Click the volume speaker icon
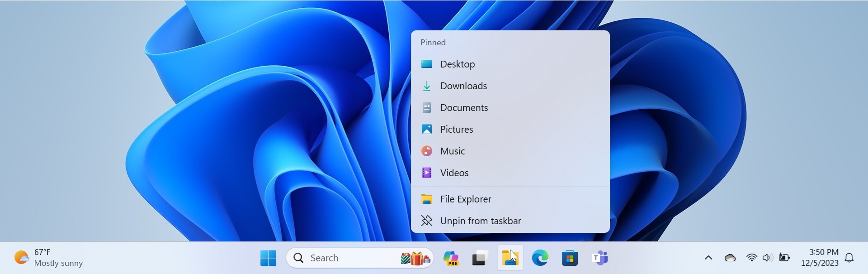Image resolution: width=868 pixels, height=274 pixels. pos(767,258)
